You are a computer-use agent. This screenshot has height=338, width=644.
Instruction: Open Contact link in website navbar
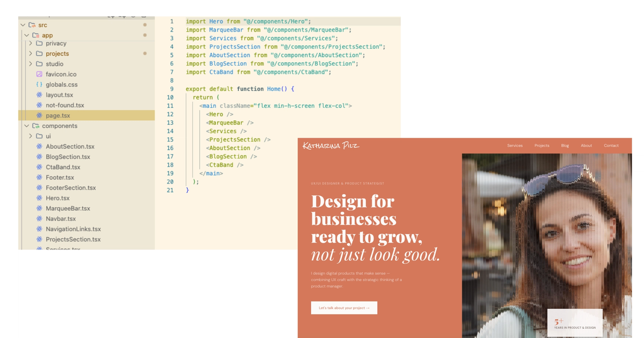(x=611, y=145)
